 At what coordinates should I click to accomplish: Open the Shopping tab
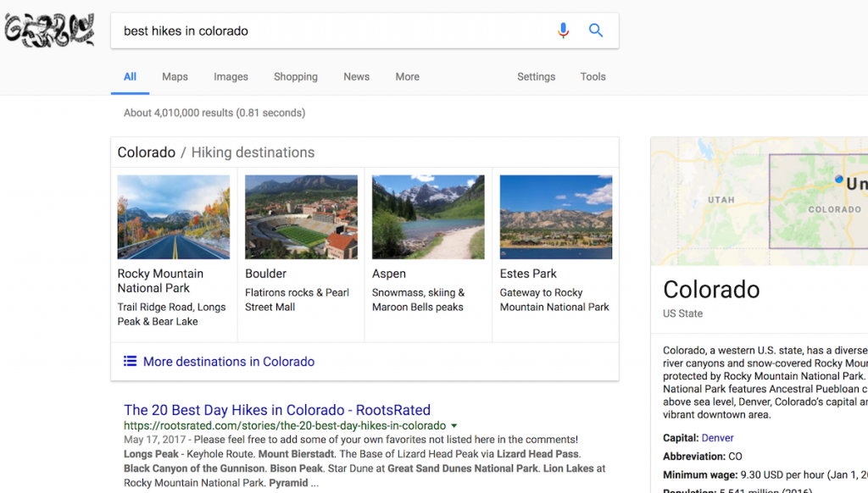coord(296,77)
